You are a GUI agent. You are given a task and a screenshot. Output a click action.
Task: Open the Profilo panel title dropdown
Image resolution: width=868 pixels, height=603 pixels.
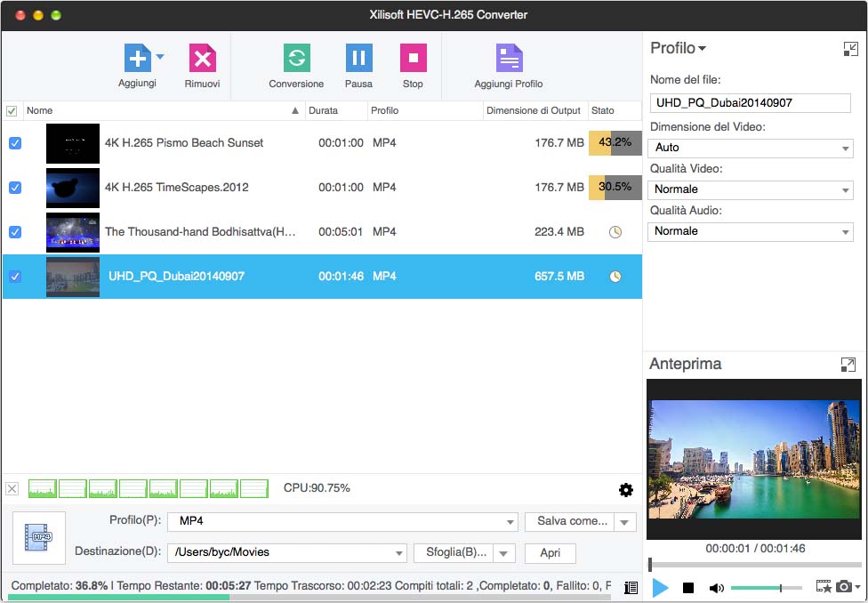click(678, 48)
